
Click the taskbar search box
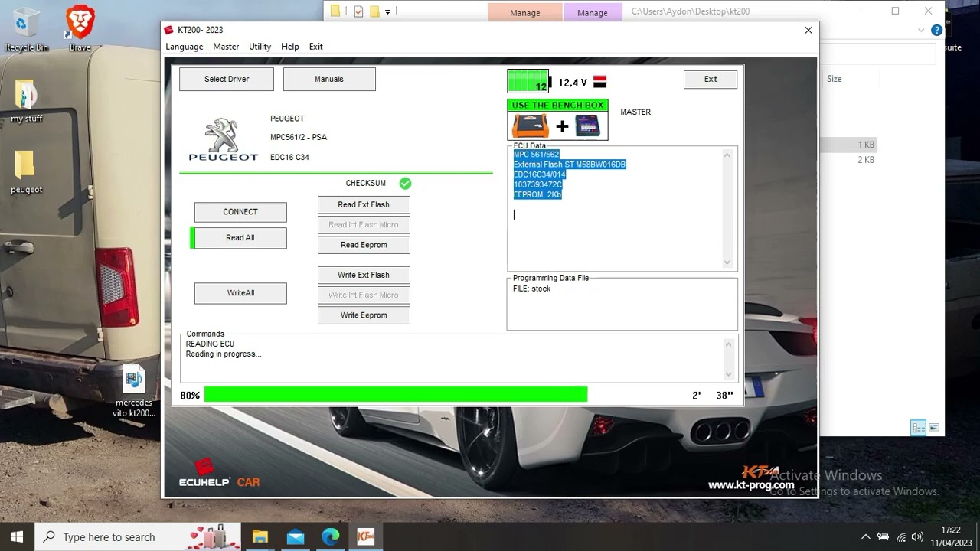[x=138, y=536]
